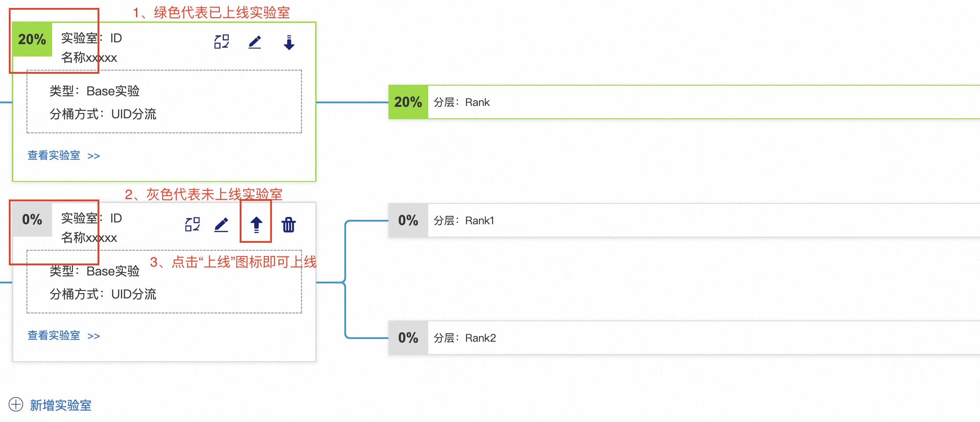Click the plus circle icon next to 新增实验室
Image resolution: width=980 pixels, height=422 pixels.
16,404
